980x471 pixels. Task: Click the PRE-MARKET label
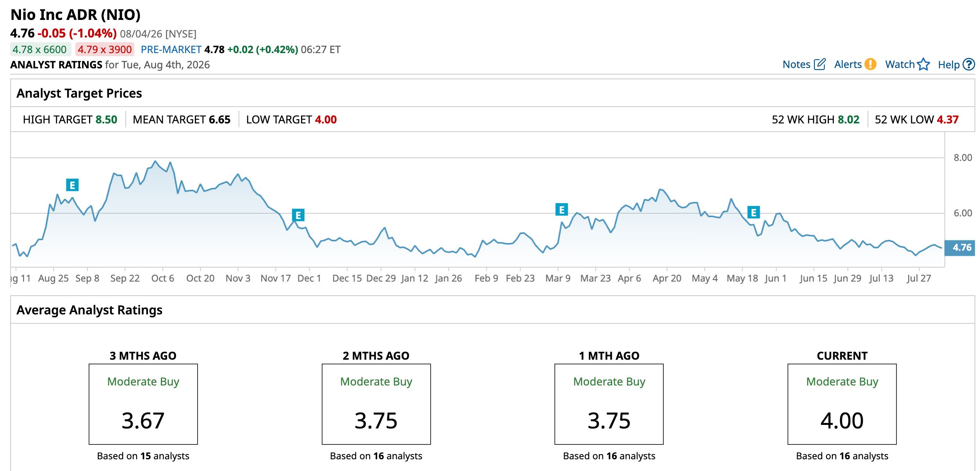[171, 50]
